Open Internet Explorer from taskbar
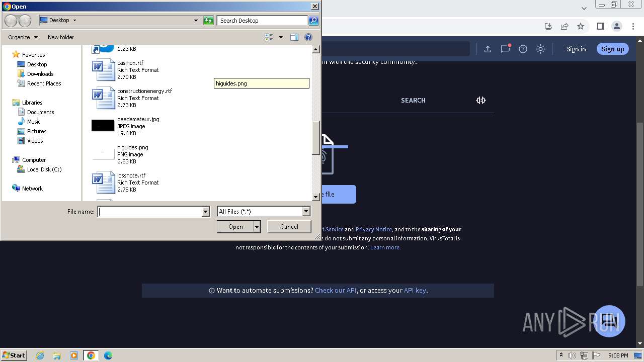This screenshot has height=362, width=644. click(40, 355)
